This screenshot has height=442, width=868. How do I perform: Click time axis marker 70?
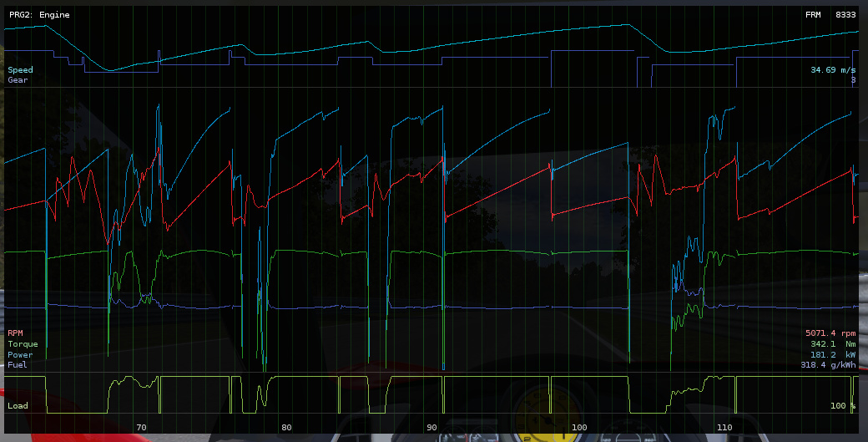141,427
